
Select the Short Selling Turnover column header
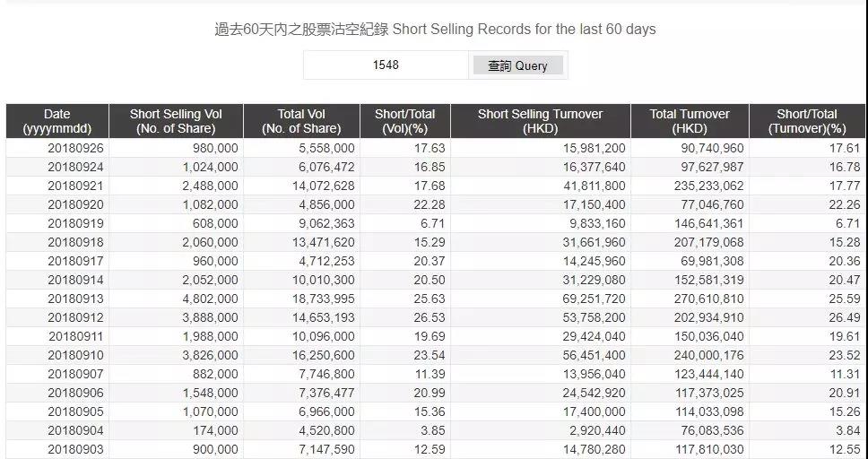(x=540, y=121)
